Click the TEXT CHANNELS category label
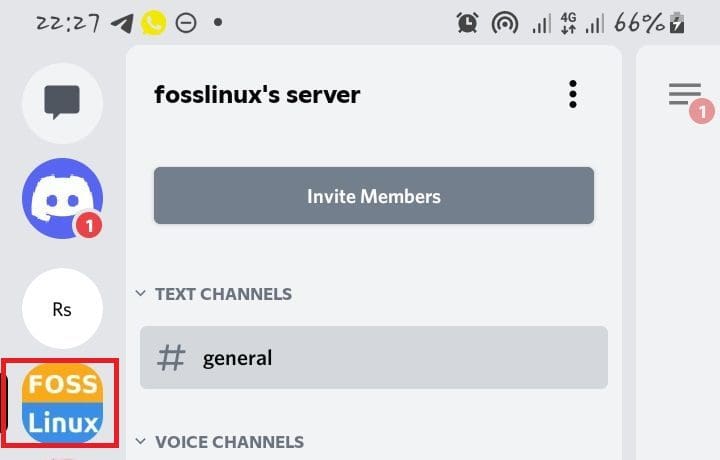The image size is (720, 460). tap(223, 294)
